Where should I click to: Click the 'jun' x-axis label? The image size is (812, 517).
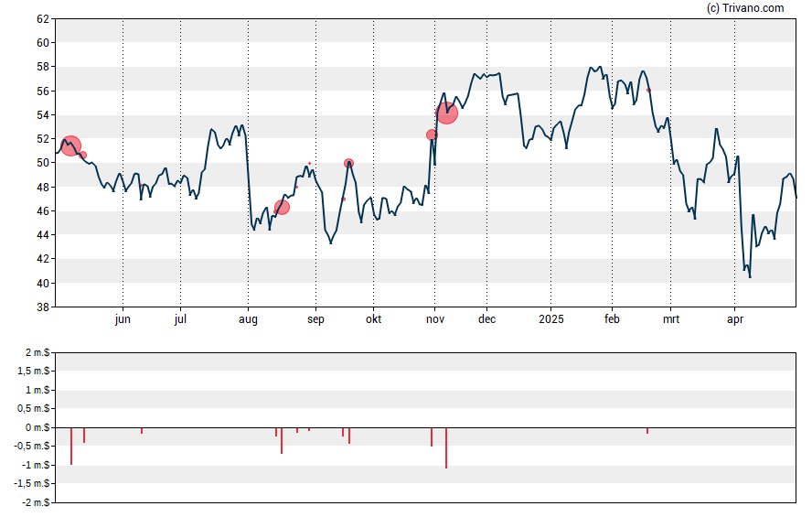[123, 319]
